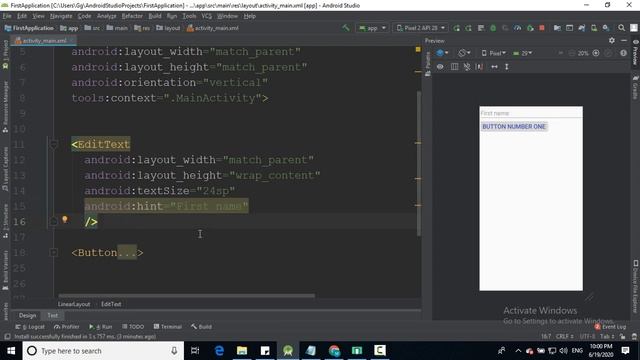Screen dimensions: 640x360
Task: Click the editor horizontal scrollbar
Action: coord(187,296)
